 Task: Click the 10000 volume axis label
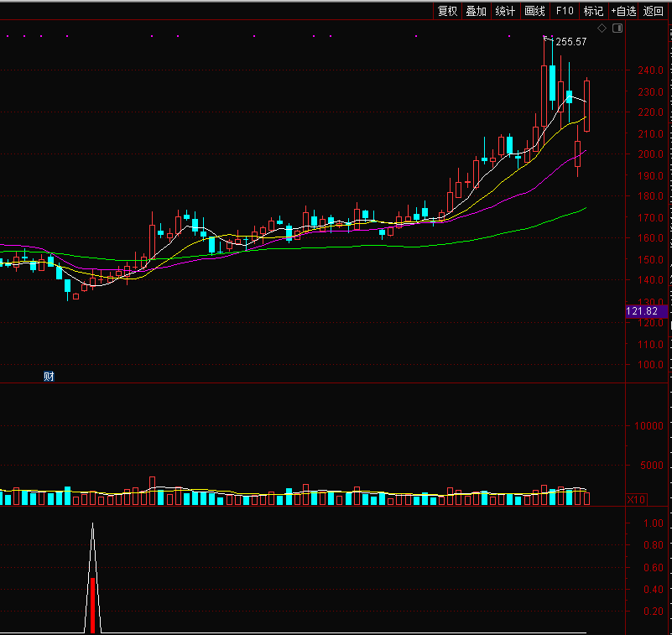click(x=649, y=426)
